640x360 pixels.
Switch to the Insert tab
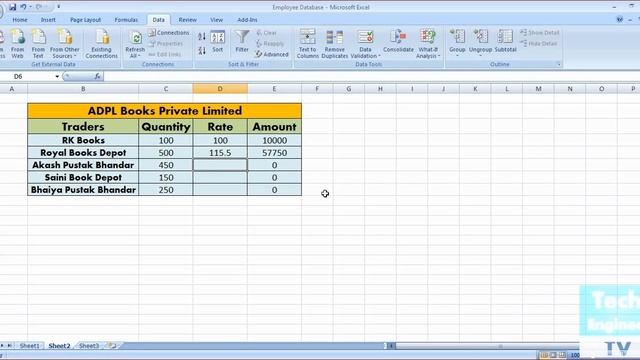point(48,20)
